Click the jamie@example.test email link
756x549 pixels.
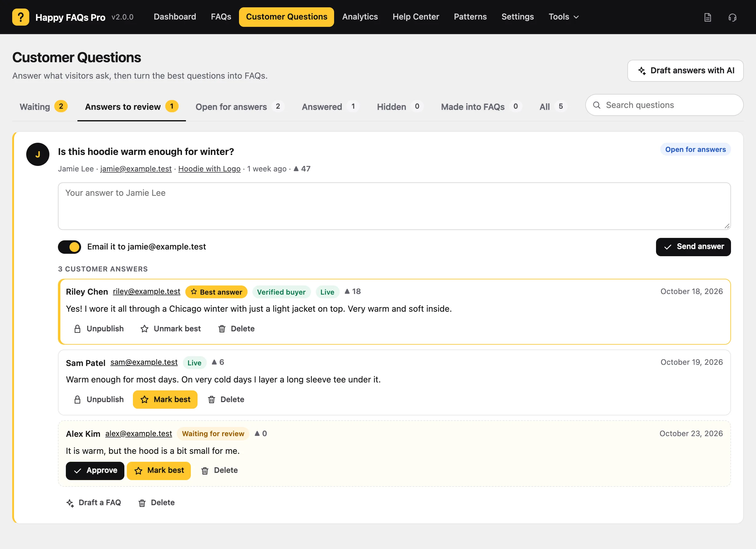(136, 169)
